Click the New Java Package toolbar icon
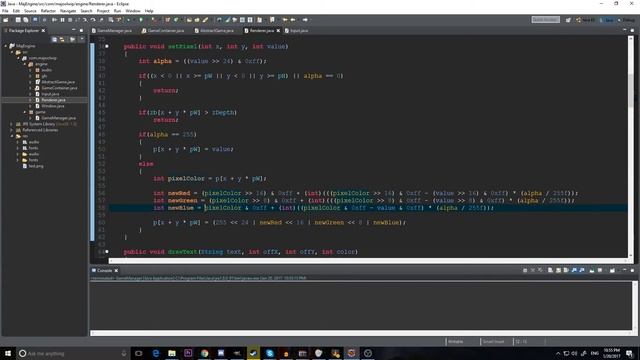Screen dimensions: 640x360 click(x=167, y=20)
